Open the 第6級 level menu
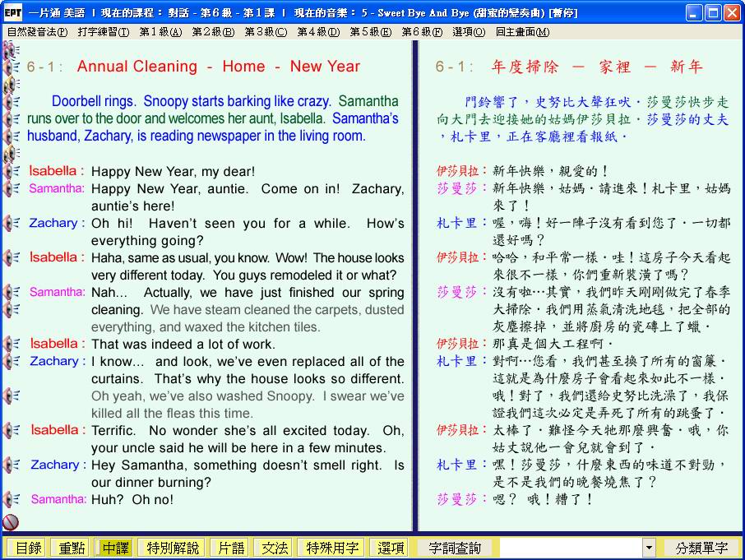This screenshot has width=745, height=560. (x=421, y=31)
